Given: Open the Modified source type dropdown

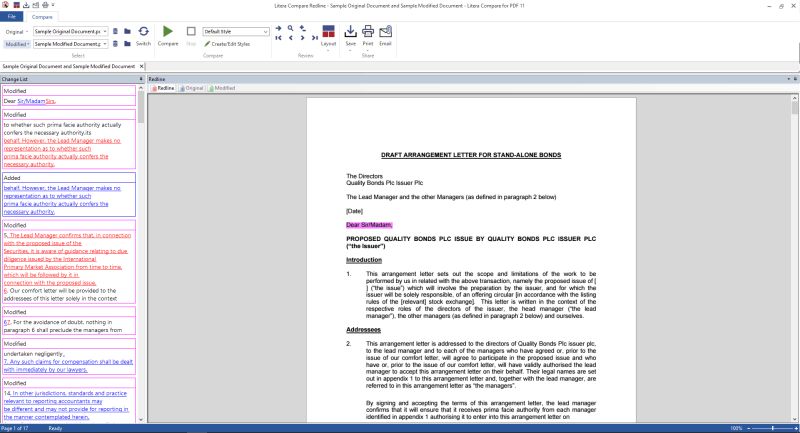Looking at the screenshot, I should (x=17, y=44).
